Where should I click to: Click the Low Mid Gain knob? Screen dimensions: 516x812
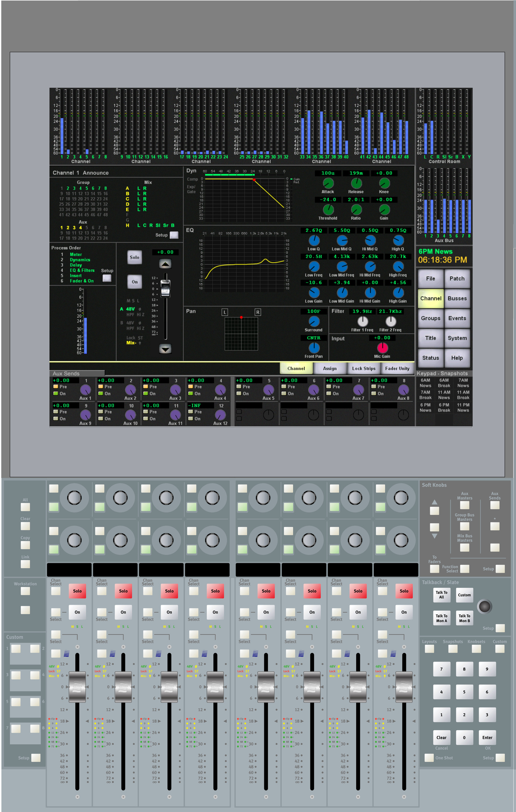[x=342, y=293]
